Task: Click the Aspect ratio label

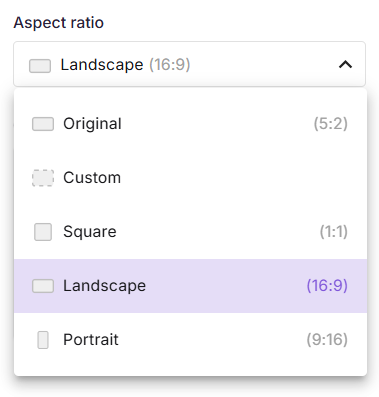Action: pyautogui.click(x=59, y=23)
